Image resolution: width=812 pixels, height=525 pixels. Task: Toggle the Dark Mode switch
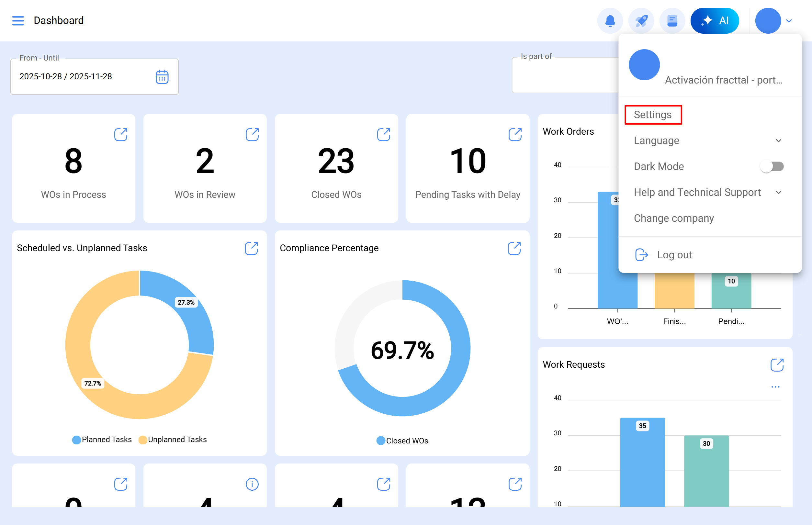coord(772,166)
